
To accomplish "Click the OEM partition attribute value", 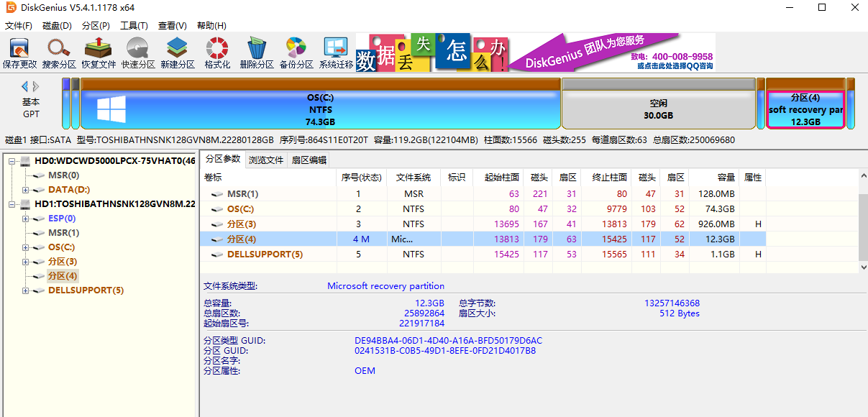I will click(x=365, y=371).
